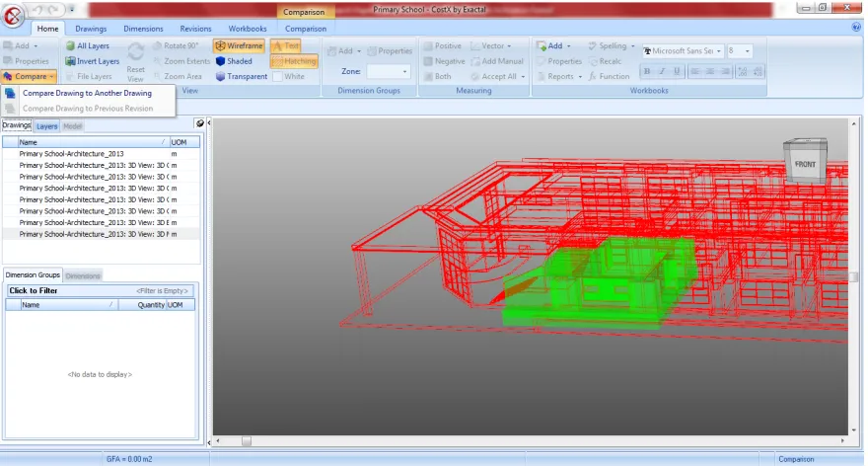Apply underline formatting in Workbooks group
The height and width of the screenshot is (466, 868).
coord(677,71)
